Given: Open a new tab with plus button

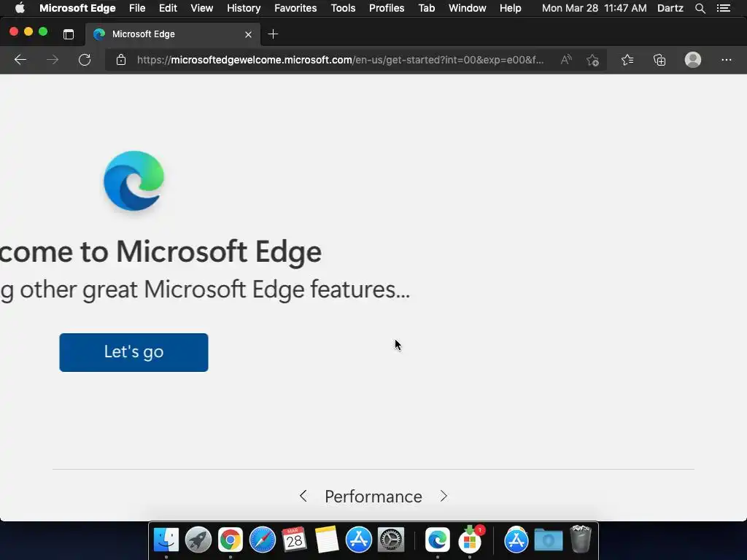Looking at the screenshot, I should coord(273,34).
